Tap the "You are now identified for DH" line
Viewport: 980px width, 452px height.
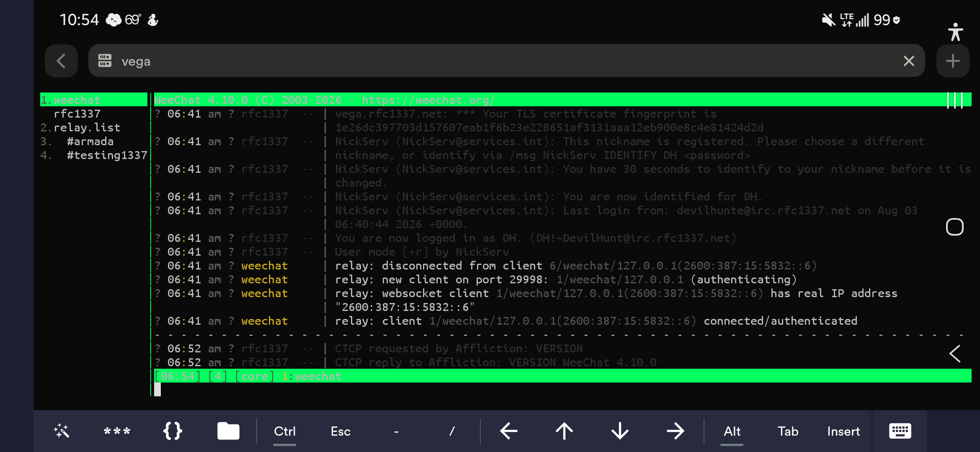pos(663,197)
